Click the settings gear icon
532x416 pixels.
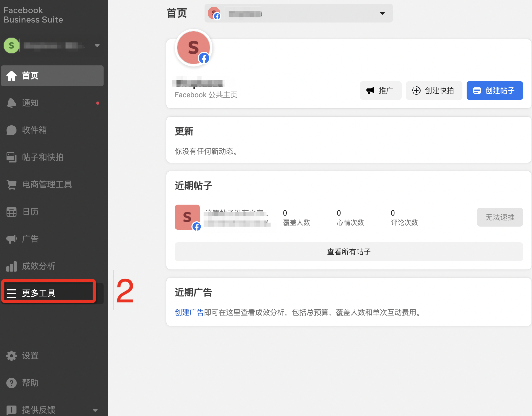click(12, 356)
